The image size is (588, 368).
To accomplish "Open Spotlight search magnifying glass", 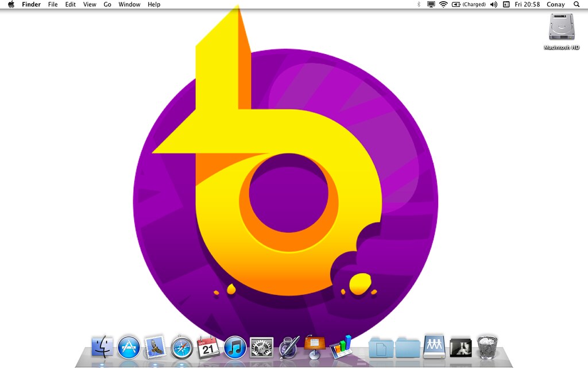I will coord(577,5).
